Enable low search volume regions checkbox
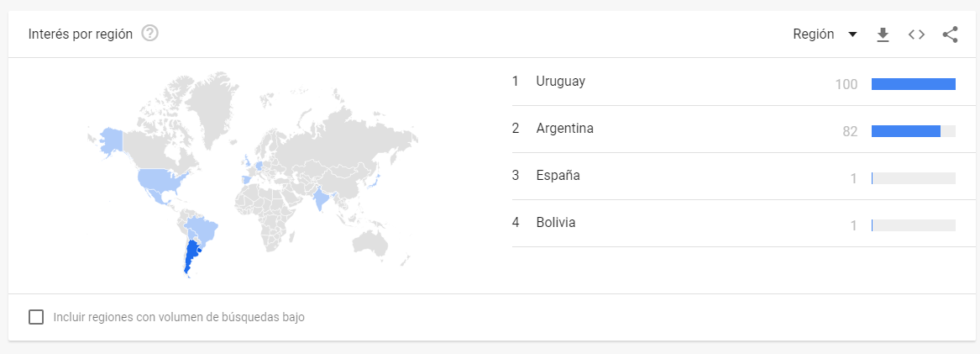Screen dimensions: 980x354 point(36,317)
